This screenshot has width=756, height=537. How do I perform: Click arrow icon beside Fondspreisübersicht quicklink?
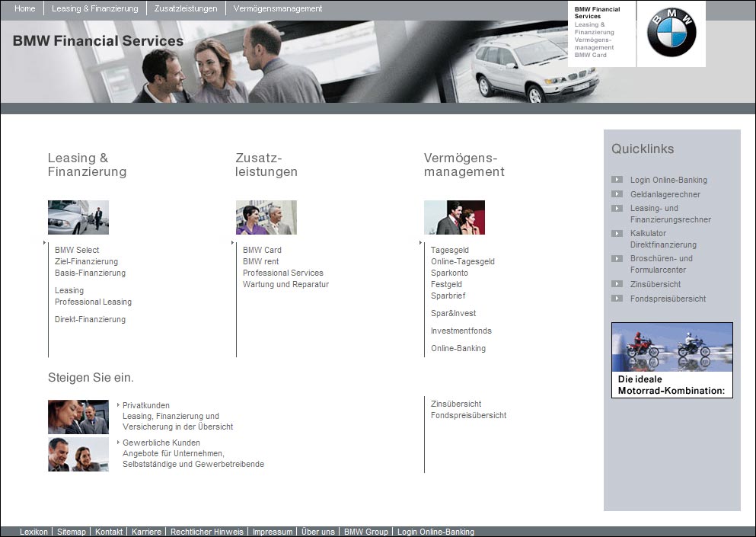[617, 298]
